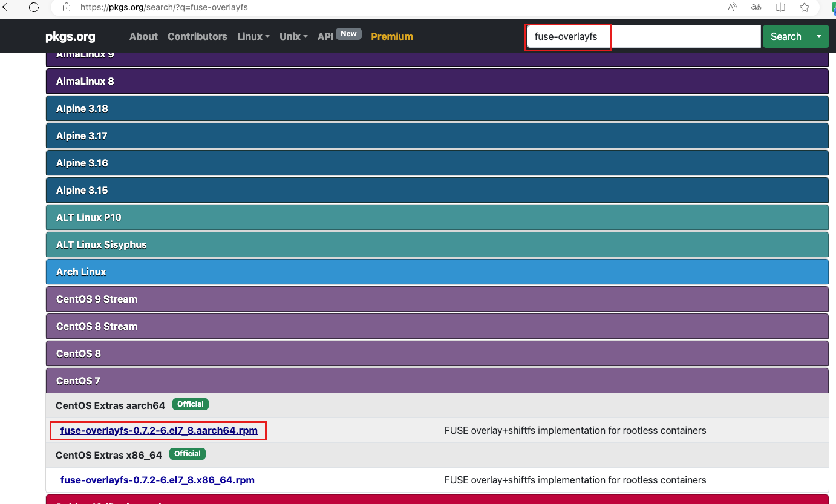
Task: Click the browser address bar URL
Action: click(164, 8)
